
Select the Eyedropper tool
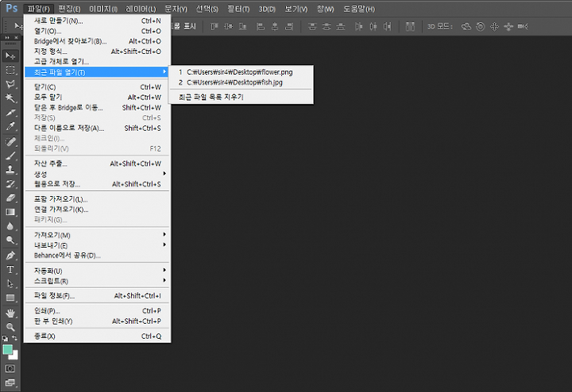click(10, 126)
